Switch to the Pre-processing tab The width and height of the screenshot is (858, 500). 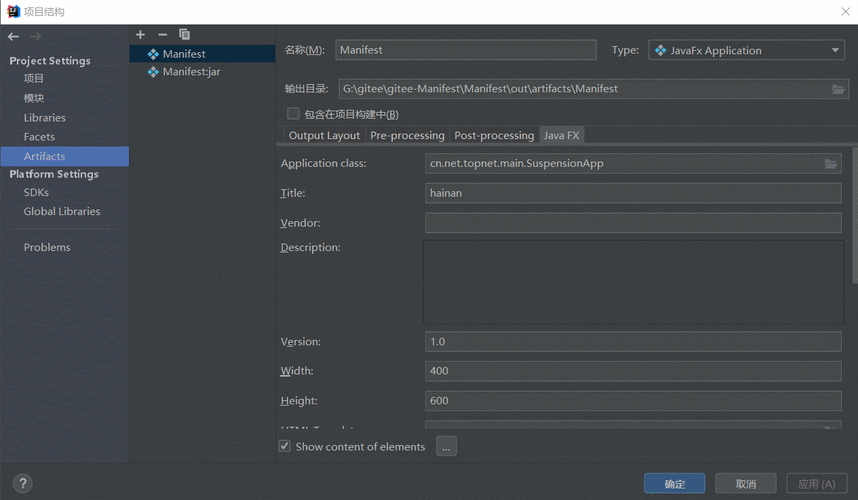pyautogui.click(x=407, y=135)
